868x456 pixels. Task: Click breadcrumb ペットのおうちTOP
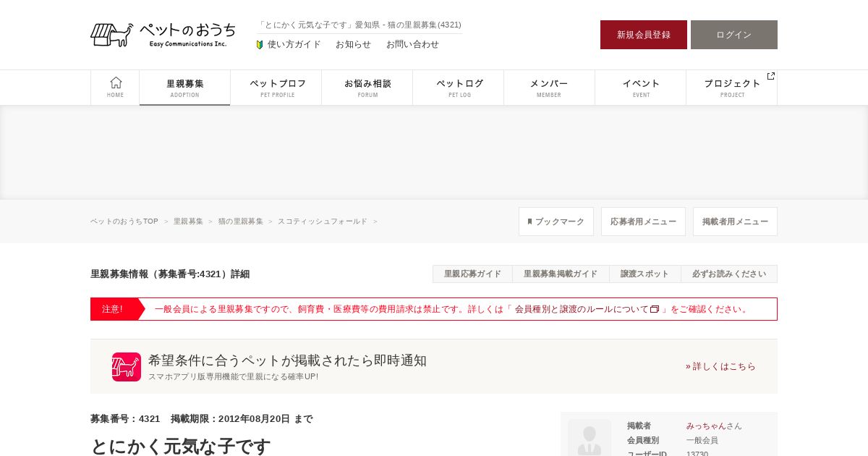(x=124, y=221)
